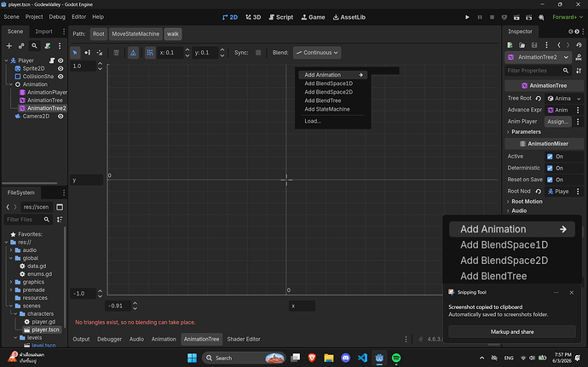Open Inspector property tools settings icon
This screenshot has height=367, width=588.
(579, 71)
